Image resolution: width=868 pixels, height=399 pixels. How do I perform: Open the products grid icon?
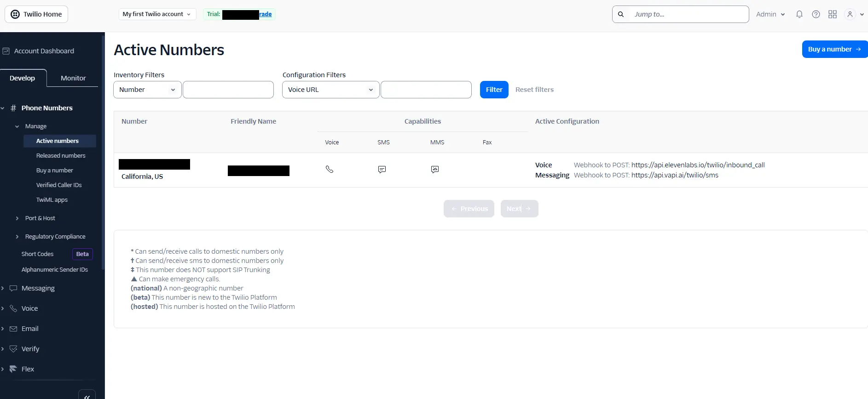coord(833,14)
